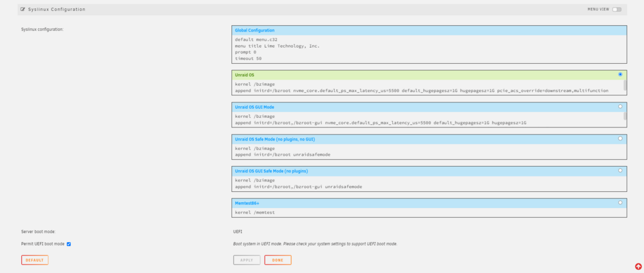Image resolution: width=644 pixels, height=273 pixels.
Task: Click inside the GUI Safe Mode text area
Action: pyautogui.click(x=429, y=183)
